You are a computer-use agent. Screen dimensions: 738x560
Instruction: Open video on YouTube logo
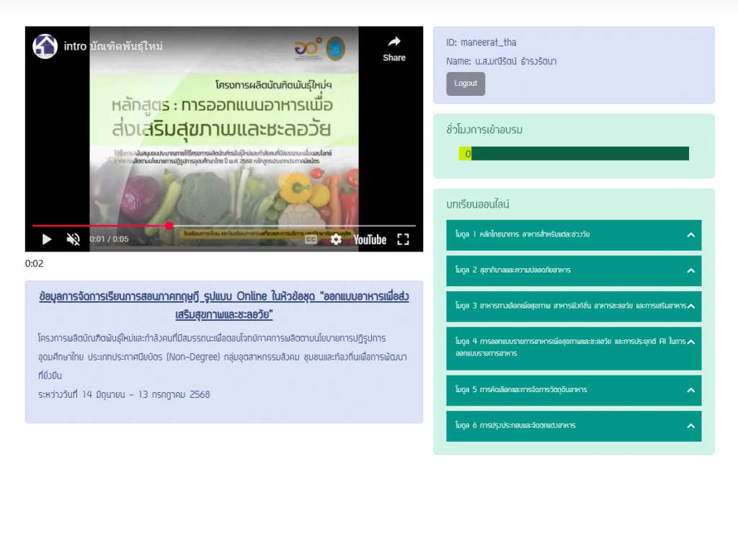370,239
